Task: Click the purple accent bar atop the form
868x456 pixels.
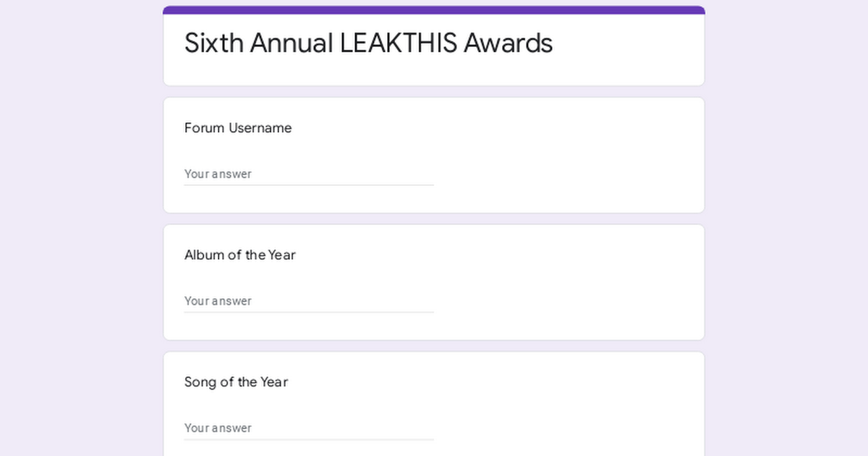Action: click(x=434, y=10)
